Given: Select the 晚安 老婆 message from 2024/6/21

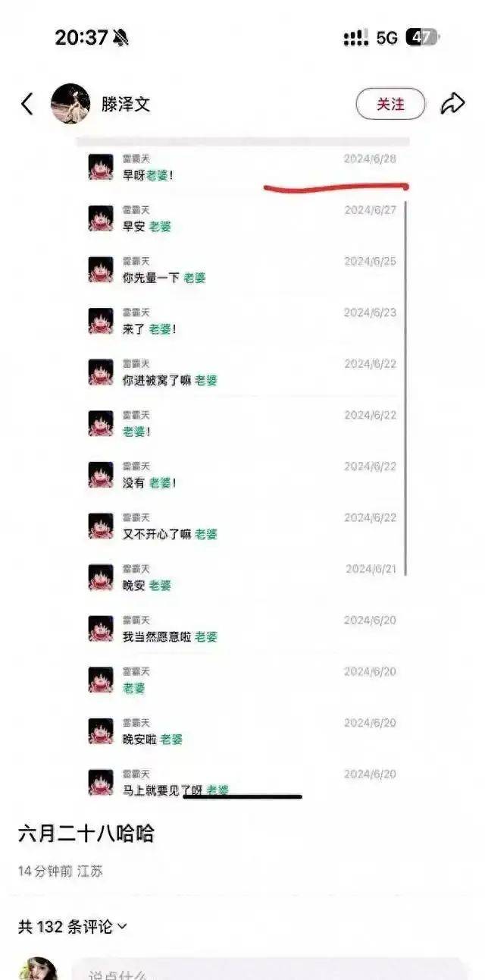Looking at the screenshot, I should (242, 578).
